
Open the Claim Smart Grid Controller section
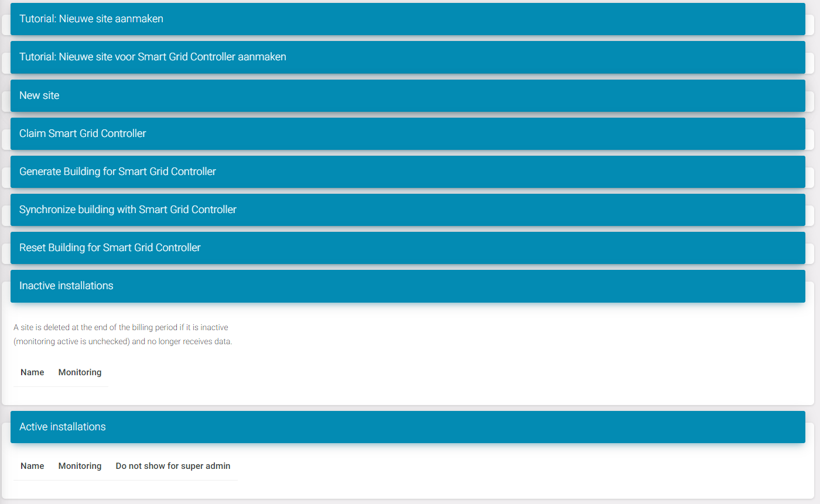click(83, 133)
